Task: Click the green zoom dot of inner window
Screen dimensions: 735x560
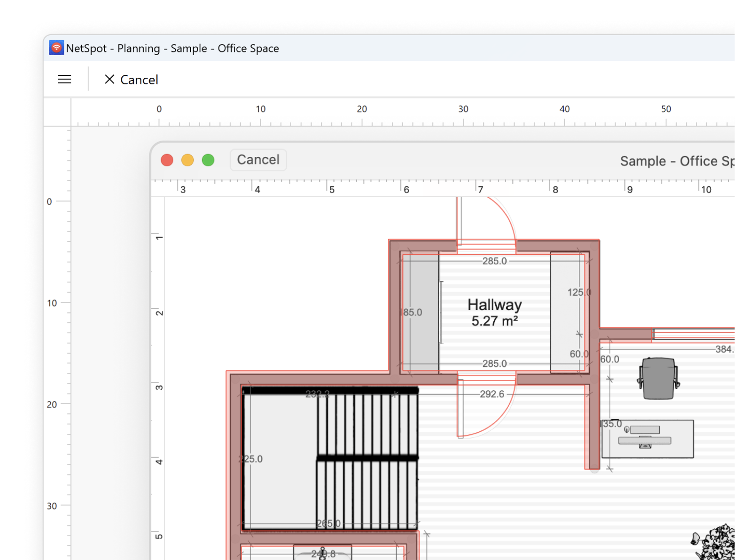Action: 208,160
